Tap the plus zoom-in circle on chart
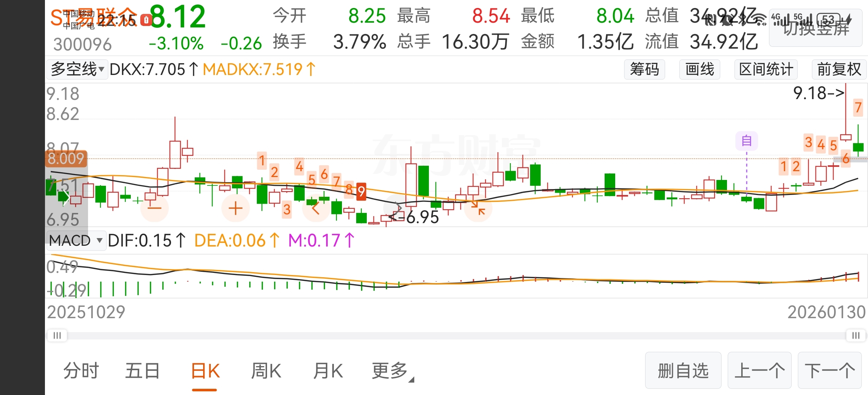The width and height of the screenshot is (868, 395). (x=236, y=208)
